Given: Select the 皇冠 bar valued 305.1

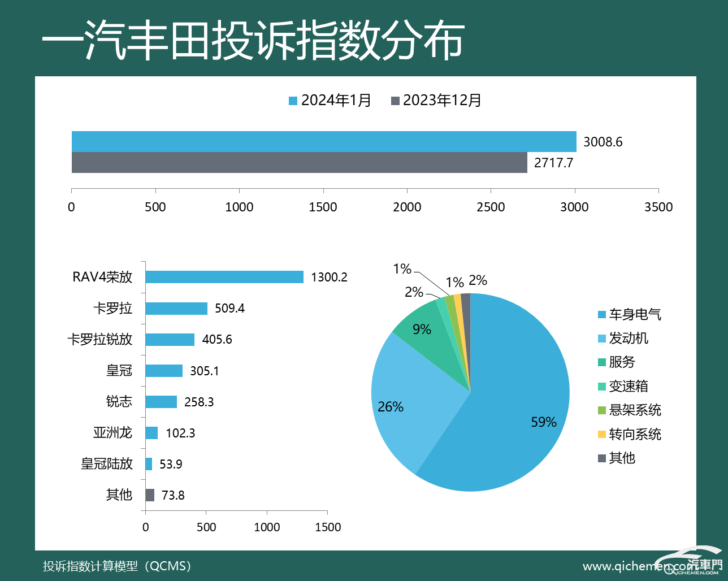Looking at the screenshot, I should tap(164, 371).
